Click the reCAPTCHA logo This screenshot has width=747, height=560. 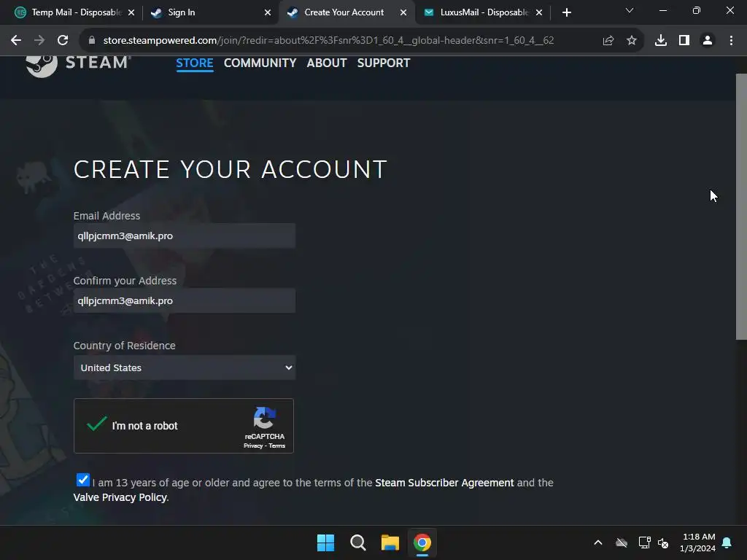(264, 418)
